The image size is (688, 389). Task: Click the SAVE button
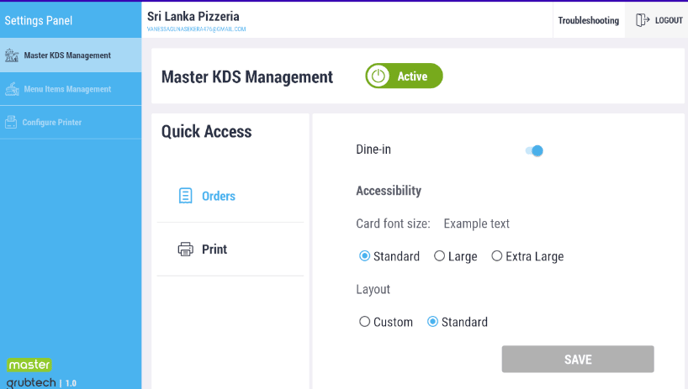point(578,359)
